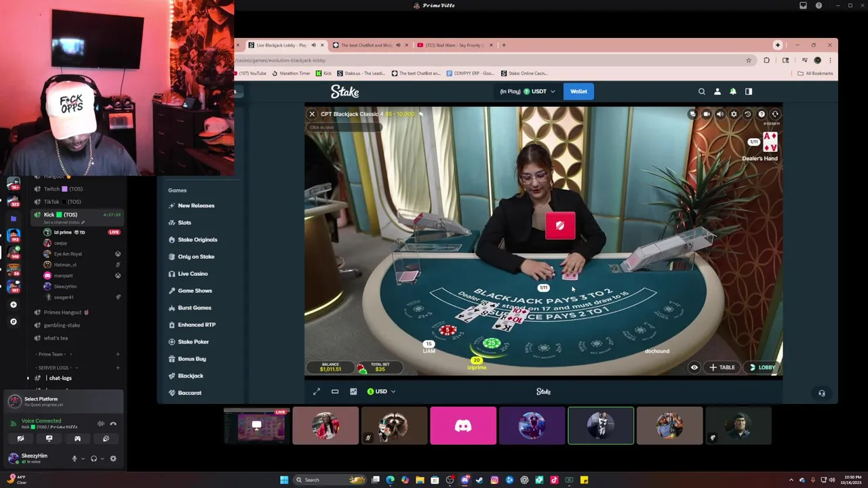Toggle fullscreen expand icon below game
Viewport: 868px width, 488px height.
pos(317,391)
